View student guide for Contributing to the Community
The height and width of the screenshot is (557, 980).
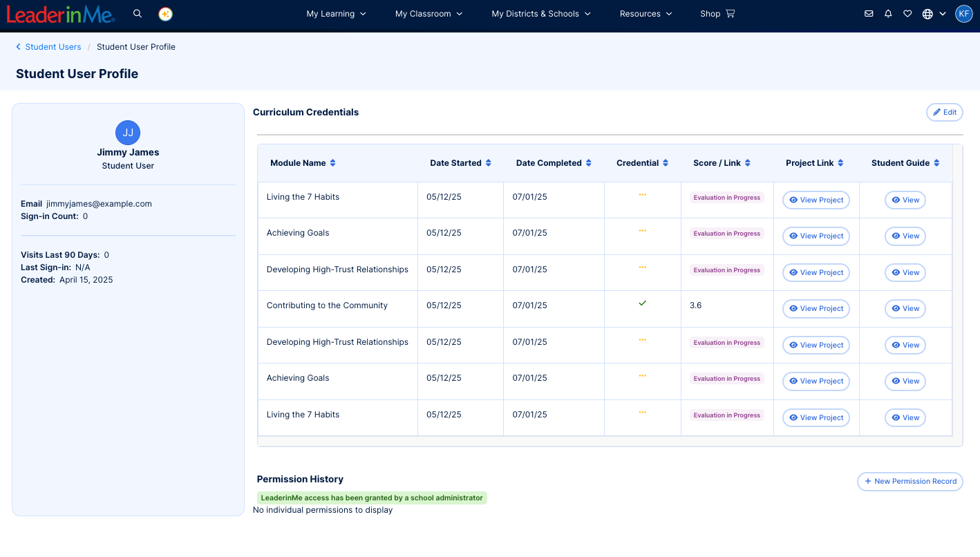click(x=905, y=309)
